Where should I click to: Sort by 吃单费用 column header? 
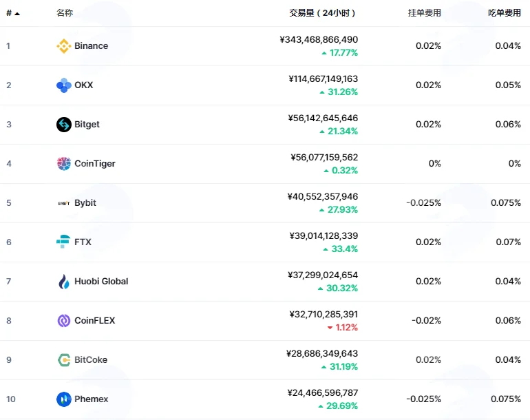(504, 13)
